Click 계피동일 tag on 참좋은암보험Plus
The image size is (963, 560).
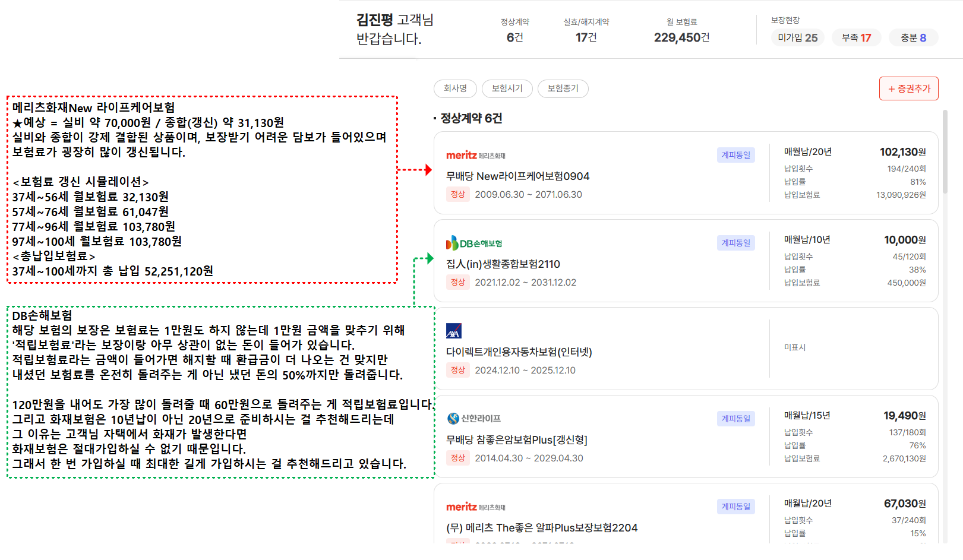pos(735,419)
